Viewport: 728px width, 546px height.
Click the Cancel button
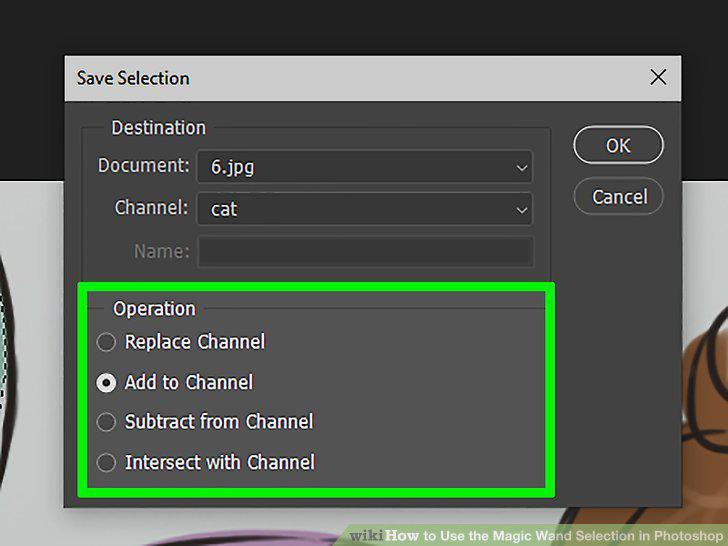pyautogui.click(x=618, y=196)
